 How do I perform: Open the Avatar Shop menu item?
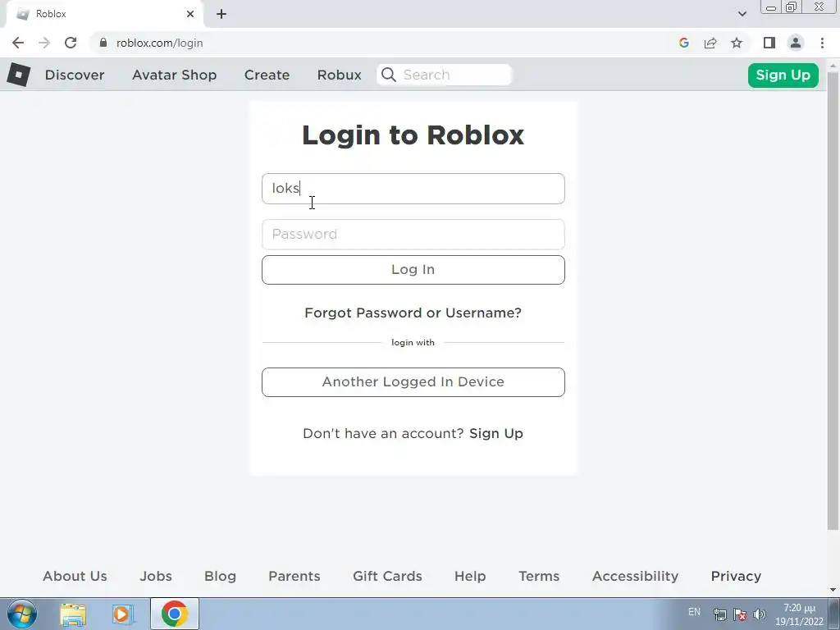tap(174, 75)
